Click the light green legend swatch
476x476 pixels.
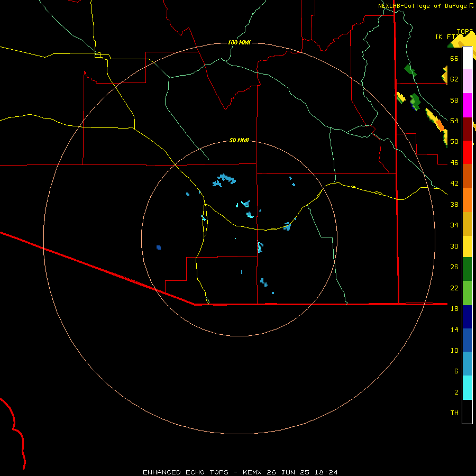pyautogui.click(x=467, y=293)
